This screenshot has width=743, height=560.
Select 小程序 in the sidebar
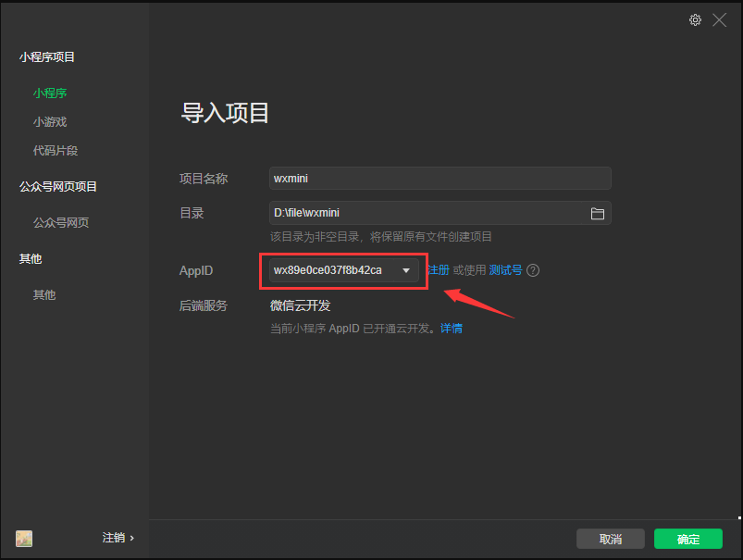click(x=50, y=93)
